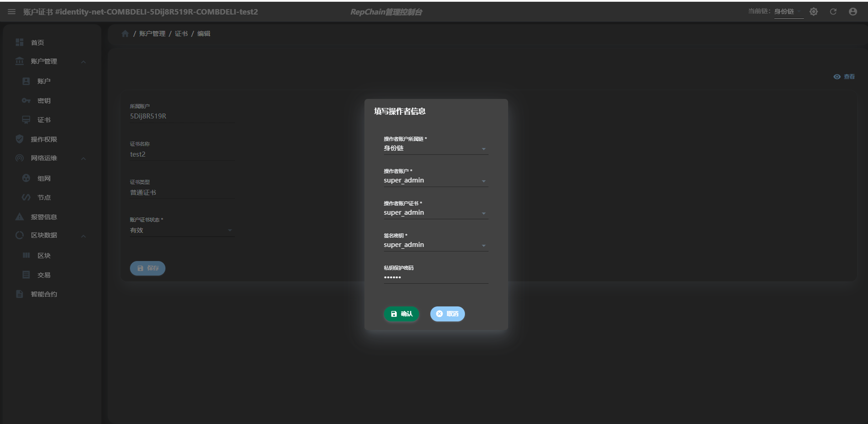Open the hamburger menu icon
The height and width of the screenshot is (424, 868).
tap(12, 12)
